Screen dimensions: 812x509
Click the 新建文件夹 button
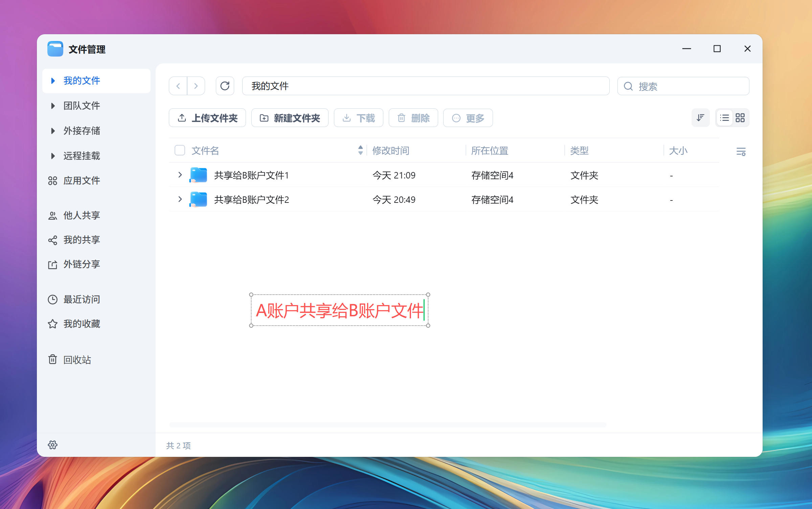point(290,118)
